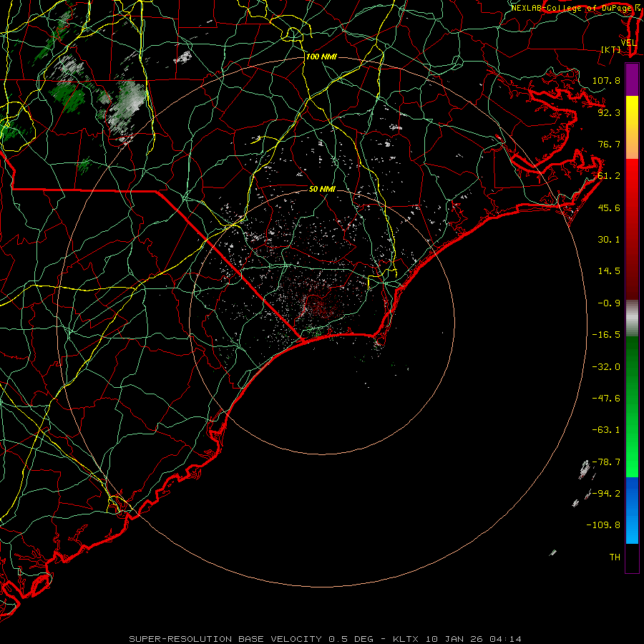Click the -94.2 velocity scale value
This screenshot has height=644, width=644.
606,493
